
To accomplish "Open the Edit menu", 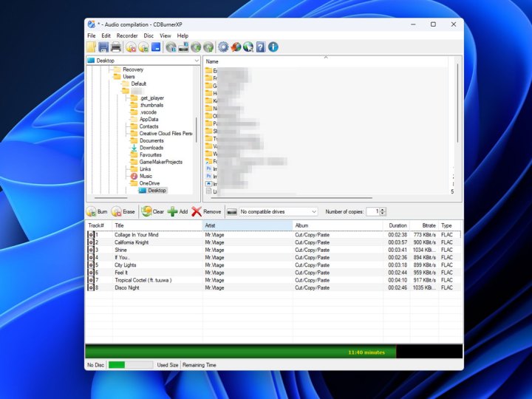I will click(106, 35).
